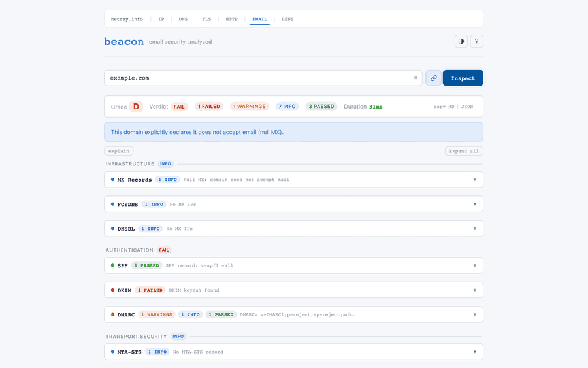
Task: Go to the LENS tab
Action: 287,19
